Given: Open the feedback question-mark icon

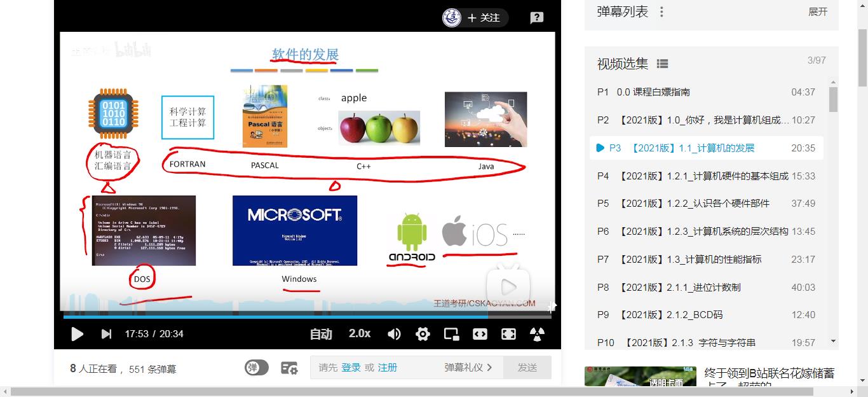Looking at the screenshot, I should 537,18.
